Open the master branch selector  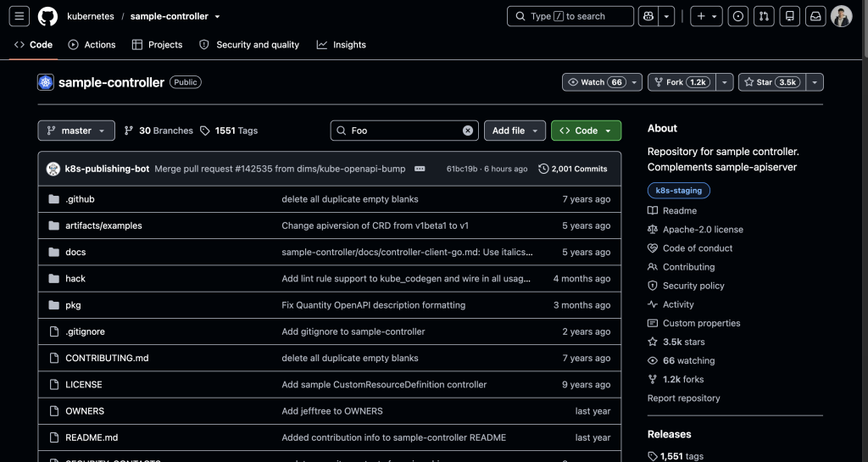click(76, 131)
